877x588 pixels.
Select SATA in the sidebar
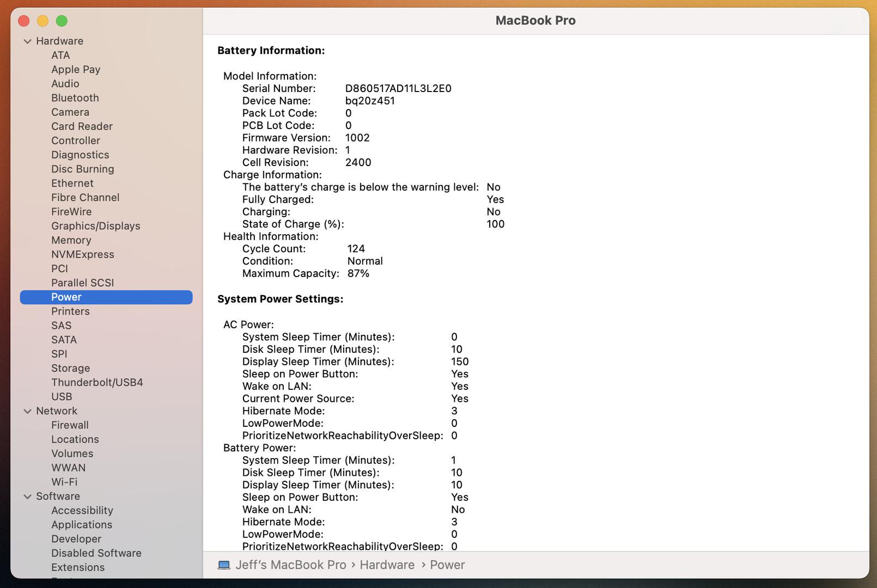(64, 339)
